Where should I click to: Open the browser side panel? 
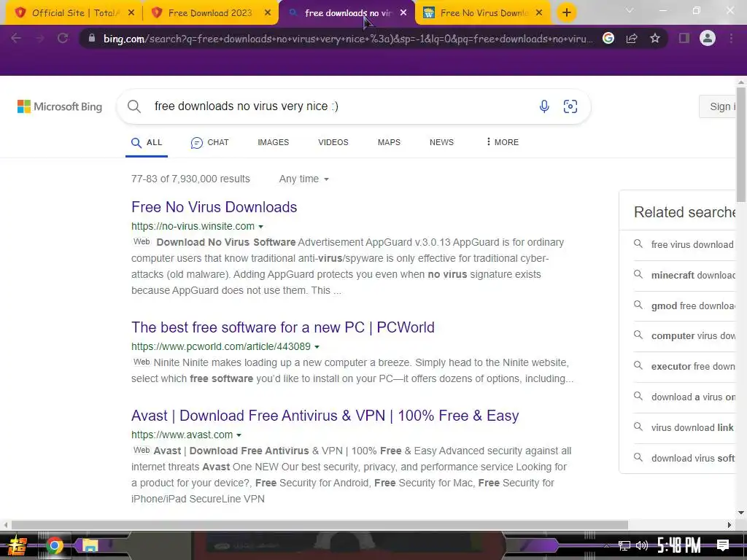tap(684, 38)
